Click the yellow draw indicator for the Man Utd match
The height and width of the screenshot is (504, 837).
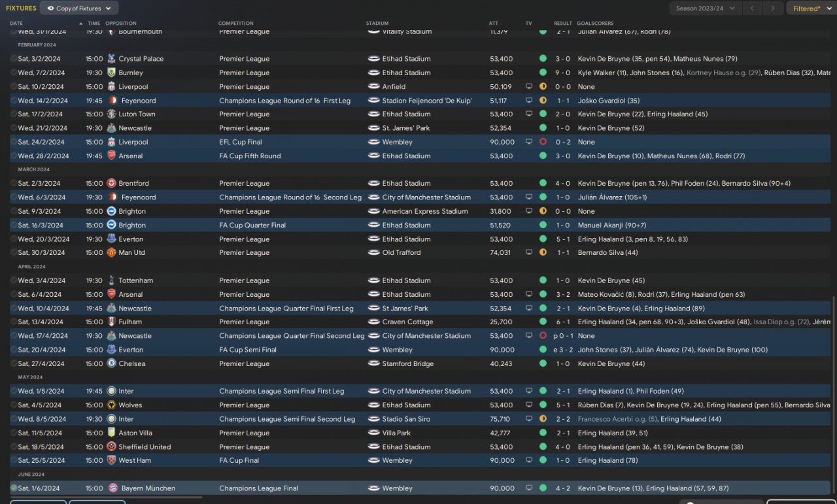coord(543,253)
